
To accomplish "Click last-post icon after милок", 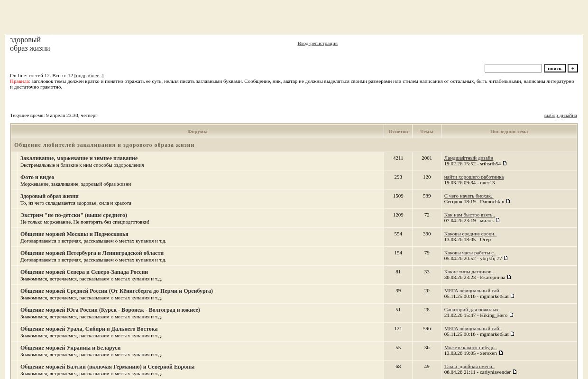I will click(497, 220).
